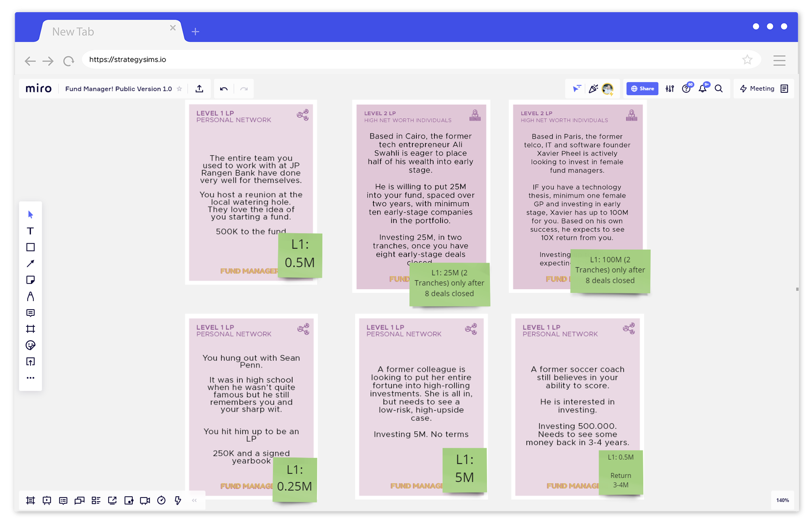This screenshot has width=812, height=525.
Task: Expand more tools with three dots
Action: point(30,378)
